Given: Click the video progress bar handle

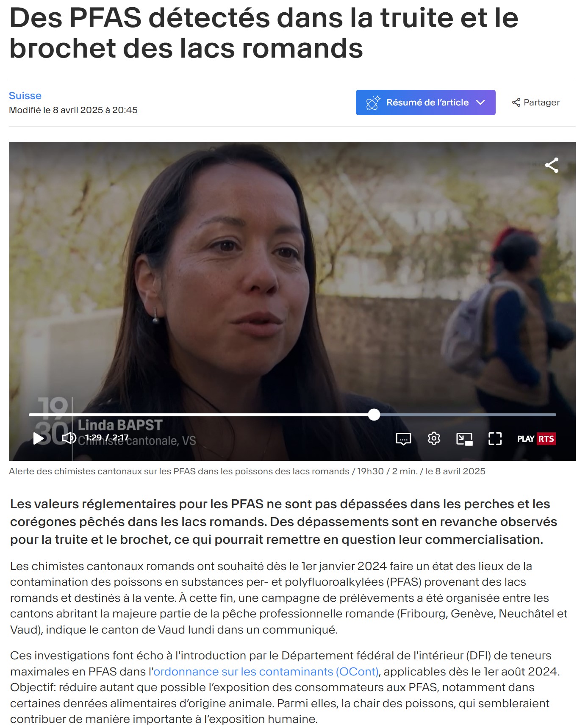Looking at the screenshot, I should [374, 415].
